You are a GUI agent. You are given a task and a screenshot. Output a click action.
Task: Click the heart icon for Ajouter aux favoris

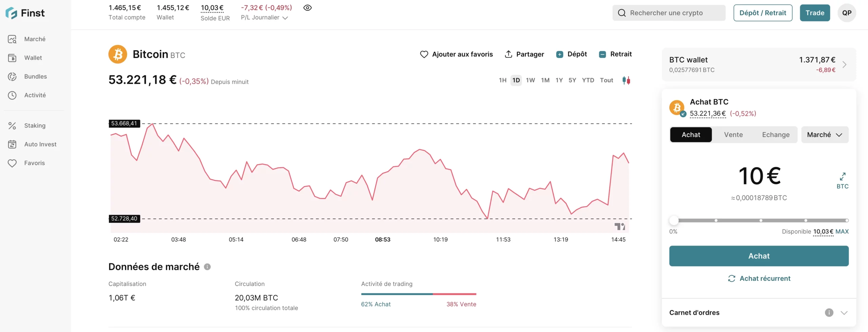[424, 54]
